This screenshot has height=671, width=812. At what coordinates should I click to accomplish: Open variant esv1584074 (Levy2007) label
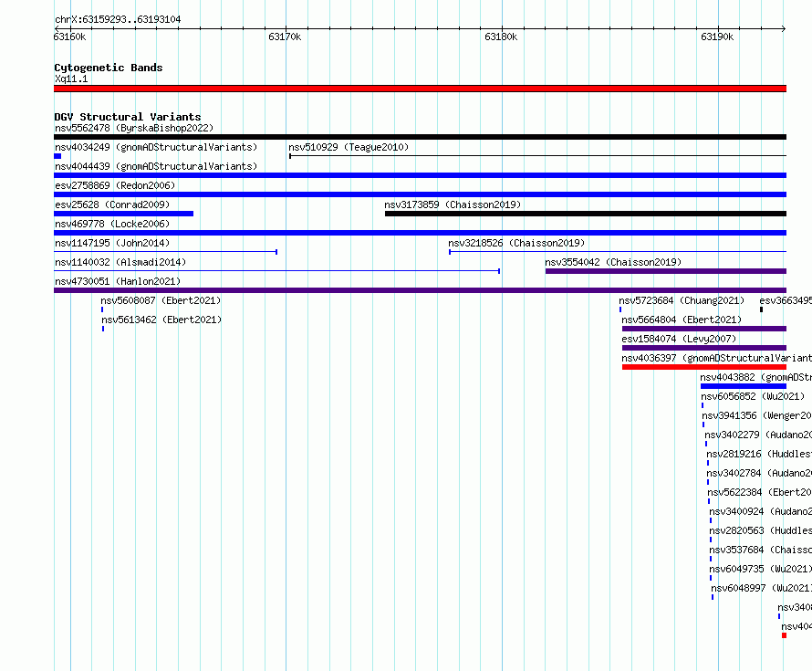[679, 339]
